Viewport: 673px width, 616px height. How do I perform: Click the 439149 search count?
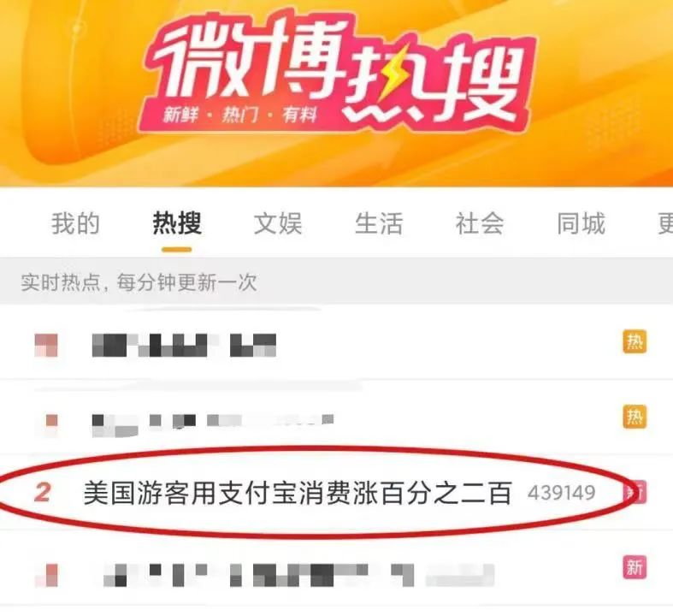coord(562,493)
